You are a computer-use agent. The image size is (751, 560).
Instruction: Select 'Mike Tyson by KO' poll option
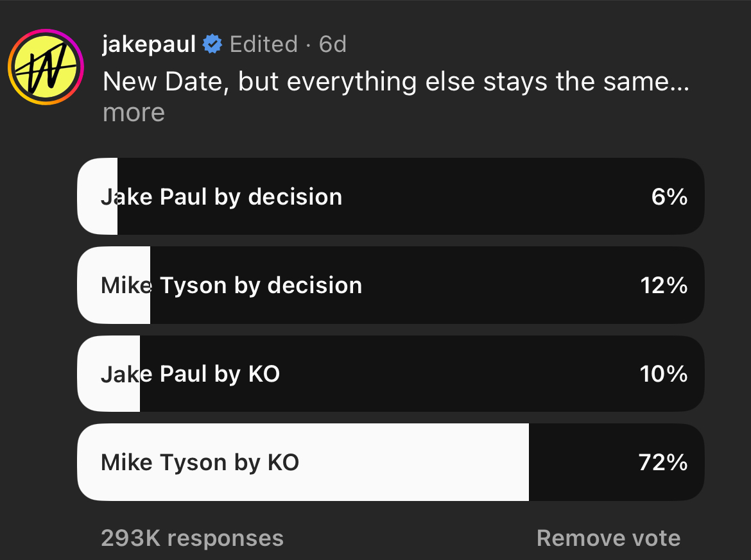(390, 462)
